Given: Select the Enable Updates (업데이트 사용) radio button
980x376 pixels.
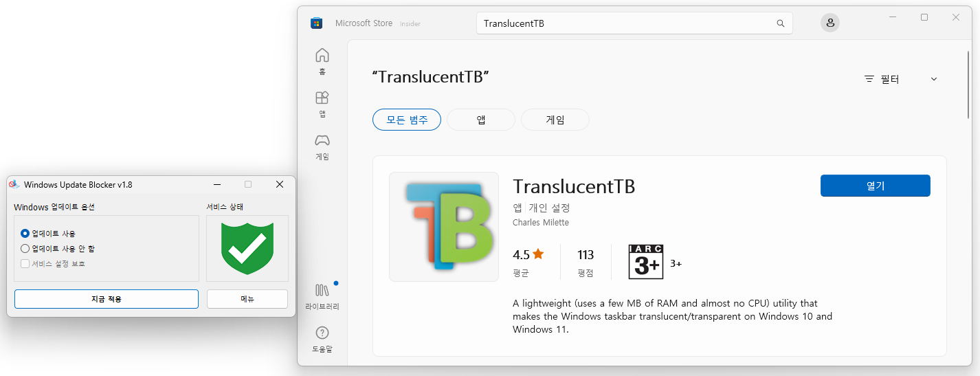Looking at the screenshot, I should pyautogui.click(x=25, y=234).
